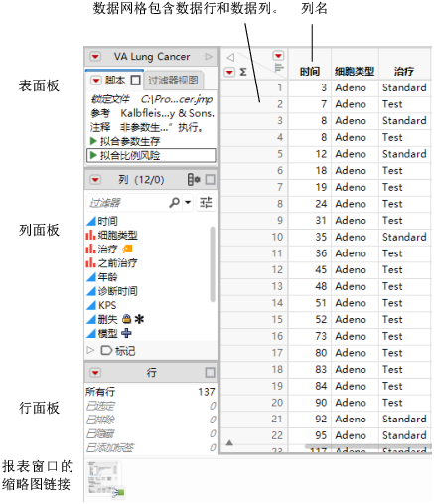The width and height of the screenshot is (434, 504).
Task: Click the Σ summary icon
Action: pyautogui.click(x=243, y=72)
